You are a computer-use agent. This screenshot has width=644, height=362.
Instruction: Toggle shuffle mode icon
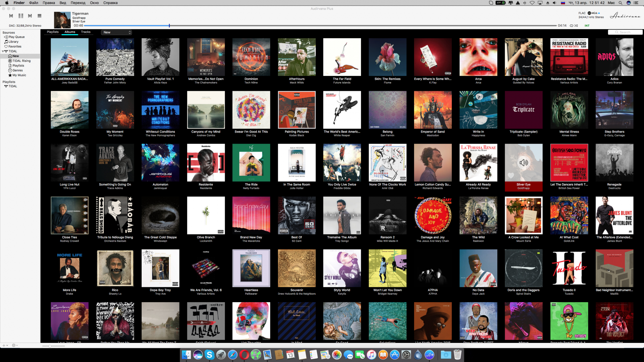tap(576, 26)
